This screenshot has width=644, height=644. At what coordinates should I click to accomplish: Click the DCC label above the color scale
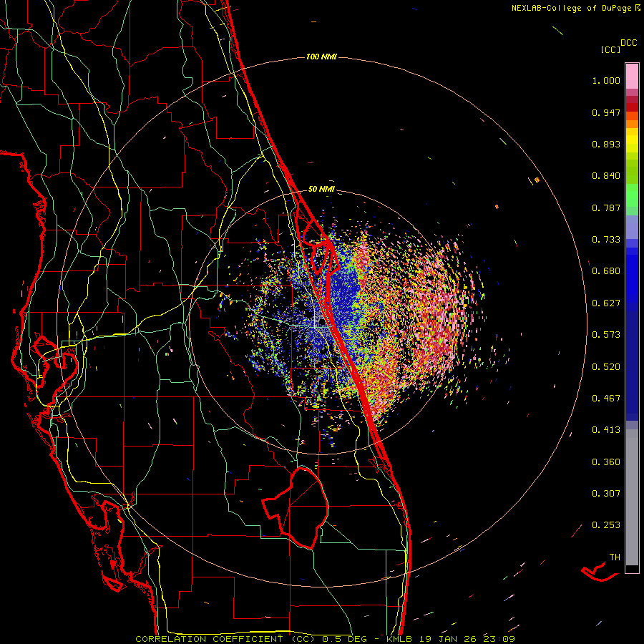629,43
